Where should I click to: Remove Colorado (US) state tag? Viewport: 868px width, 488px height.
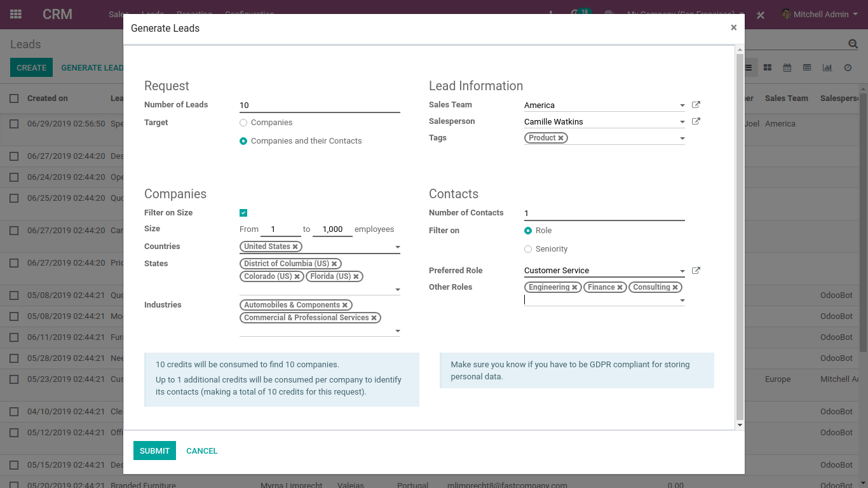[297, 276]
